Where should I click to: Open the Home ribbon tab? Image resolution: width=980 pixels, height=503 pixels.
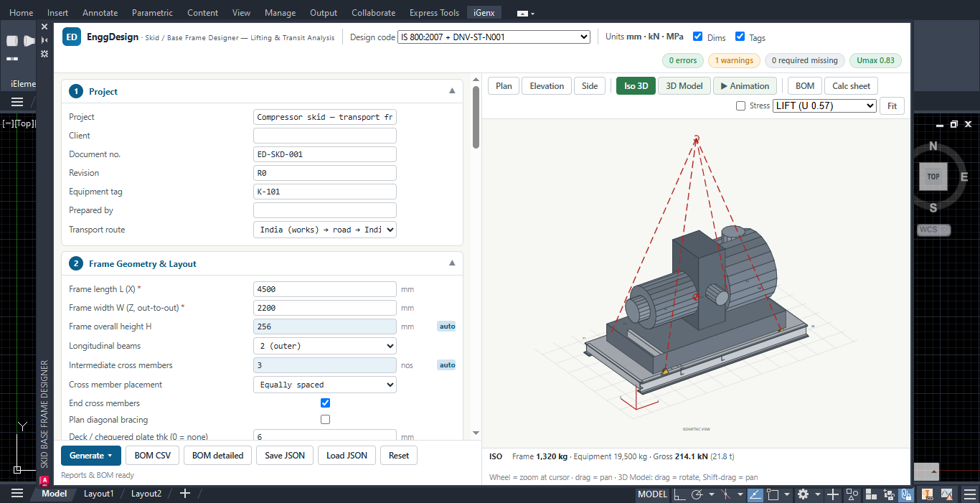[x=21, y=12]
